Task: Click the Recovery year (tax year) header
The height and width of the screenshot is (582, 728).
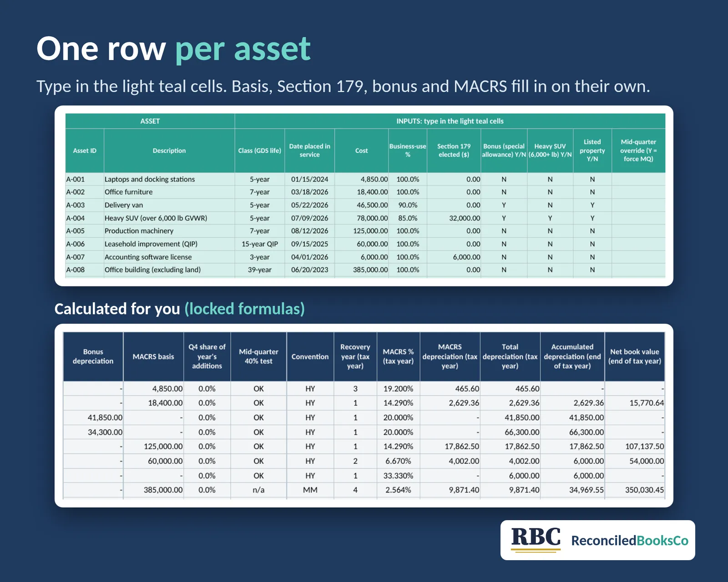Action: point(355,356)
